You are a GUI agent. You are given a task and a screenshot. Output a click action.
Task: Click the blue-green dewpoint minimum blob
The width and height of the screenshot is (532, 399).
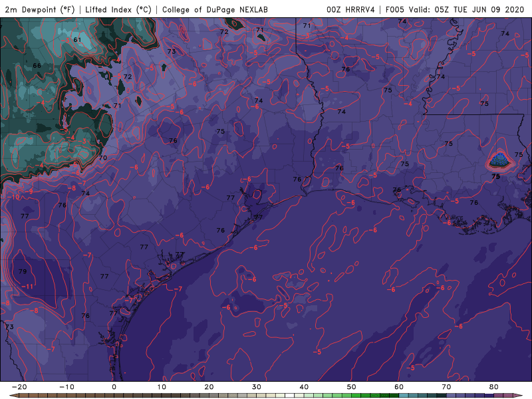[500, 160]
